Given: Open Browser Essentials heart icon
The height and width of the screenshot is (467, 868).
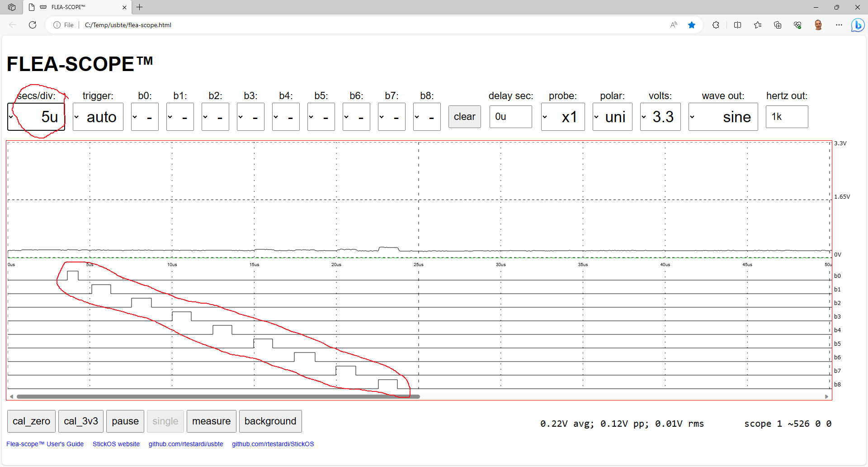Looking at the screenshot, I should (797, 25).
